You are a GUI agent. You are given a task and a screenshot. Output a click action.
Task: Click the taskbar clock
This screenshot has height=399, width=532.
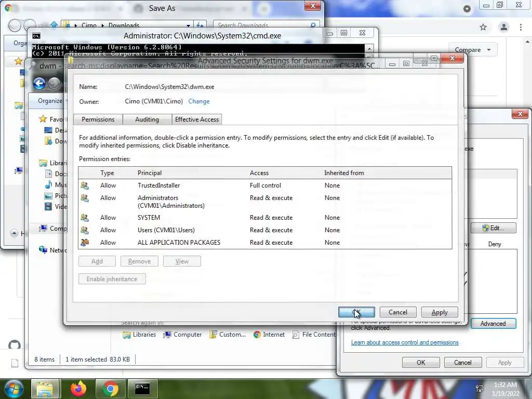coord(506,389)
